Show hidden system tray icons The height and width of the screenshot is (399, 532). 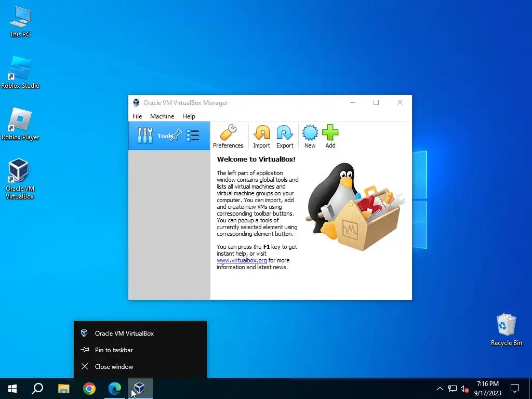[440, 389]
